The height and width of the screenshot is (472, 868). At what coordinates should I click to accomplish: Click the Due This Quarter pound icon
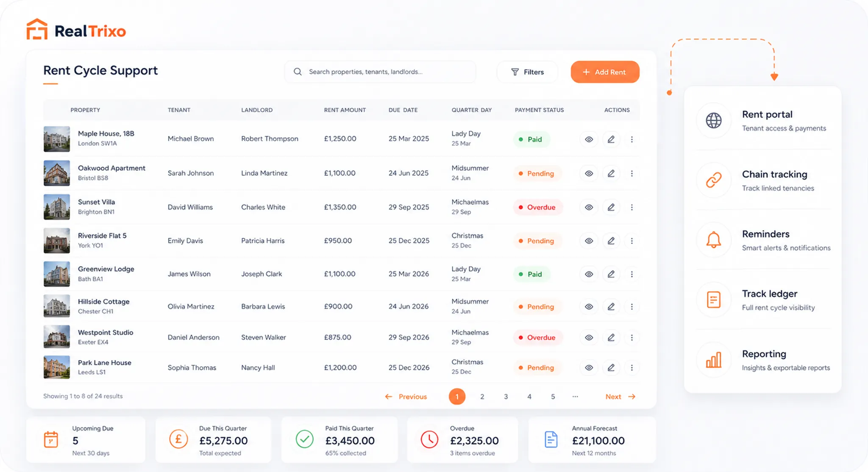click(178, 439)
